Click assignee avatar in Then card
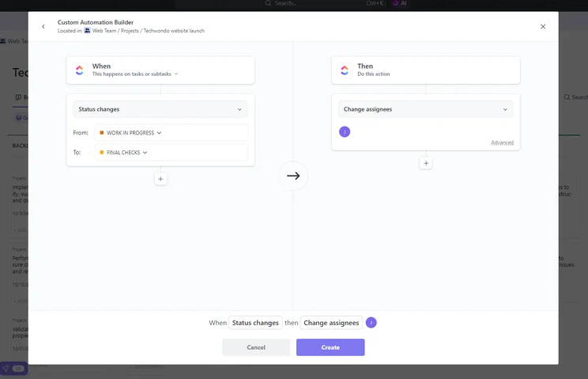The width and height of the screenshot is (588, 379). pyautogui.click(x=345, y=131)
